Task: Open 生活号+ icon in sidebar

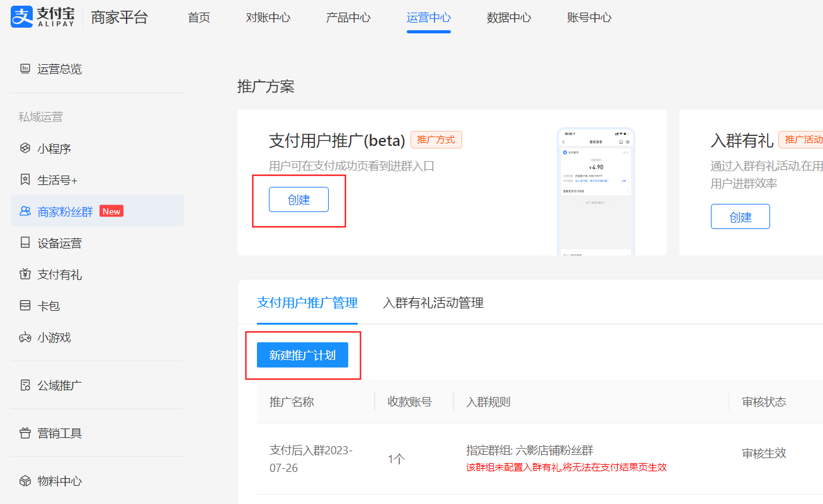Action: click(25, 181)
